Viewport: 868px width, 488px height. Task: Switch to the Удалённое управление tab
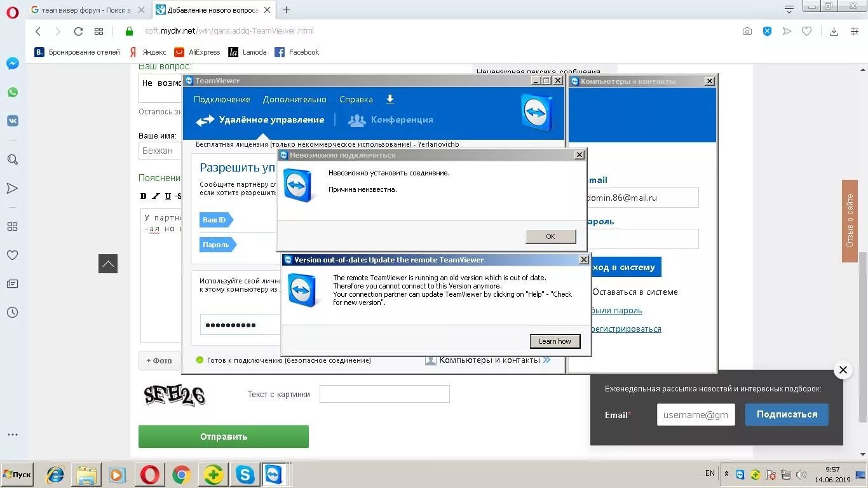[x=260, y=119]
